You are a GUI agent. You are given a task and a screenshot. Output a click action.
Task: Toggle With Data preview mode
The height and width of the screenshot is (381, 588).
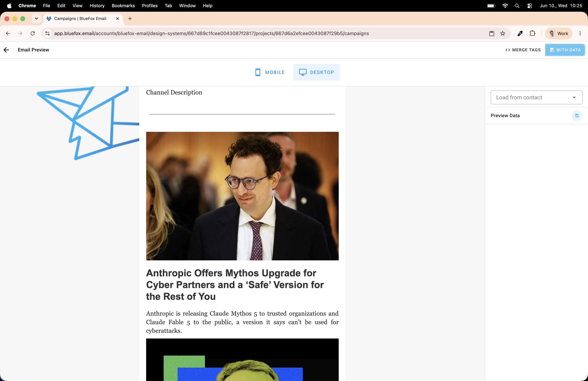pyautogui.click(x=565, y=50)
